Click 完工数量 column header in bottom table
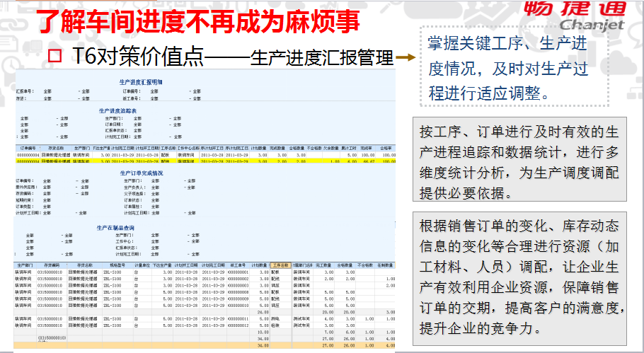Image resolution: width=644 pixels, height=353 pixels. pyautogui.click(x=324, y=265)
